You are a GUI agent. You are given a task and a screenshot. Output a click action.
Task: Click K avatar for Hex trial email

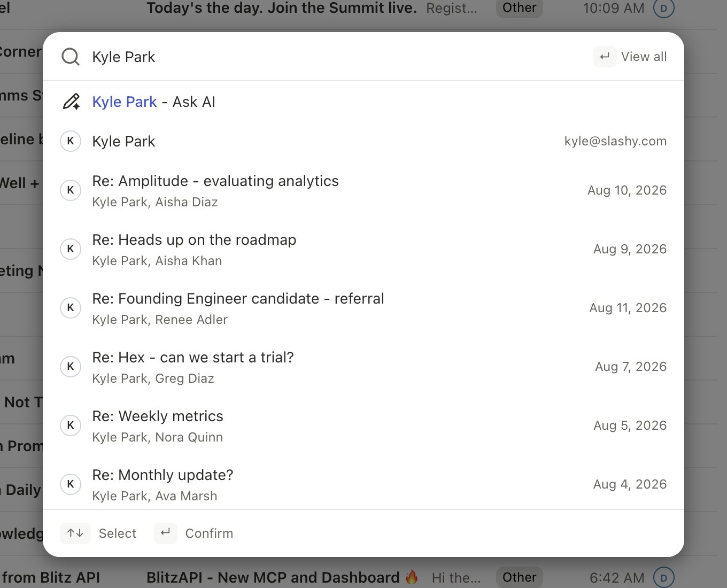71,367
